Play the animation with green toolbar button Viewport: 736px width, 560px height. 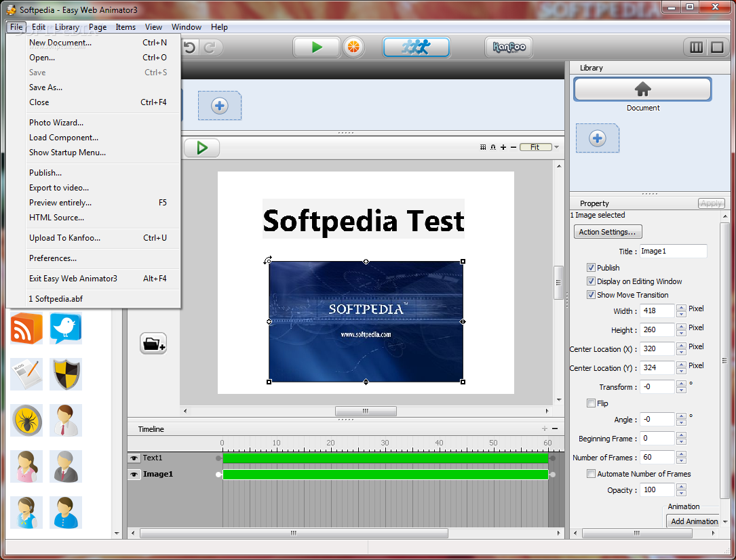pyautogui.click(x=316, y=47)
